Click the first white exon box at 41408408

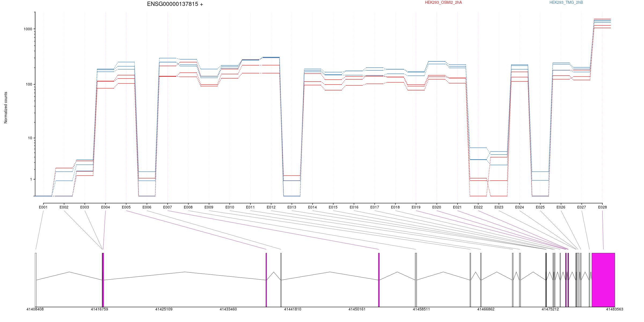(36, 280)
